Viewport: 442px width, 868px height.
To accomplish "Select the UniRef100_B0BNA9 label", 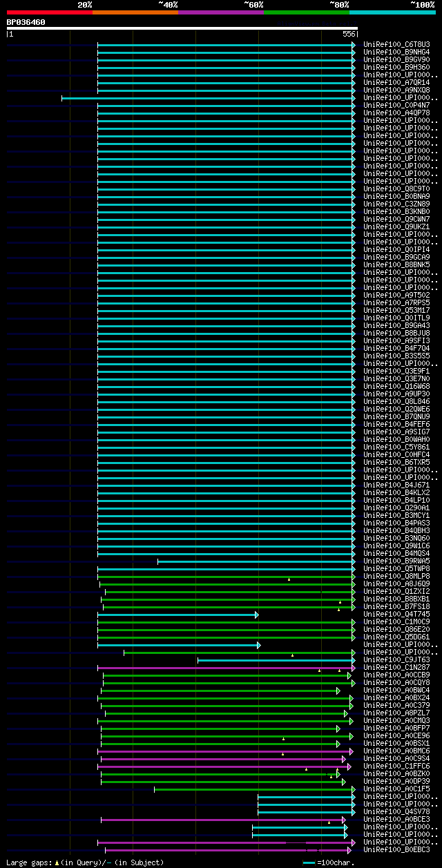I will pos(396,196).
